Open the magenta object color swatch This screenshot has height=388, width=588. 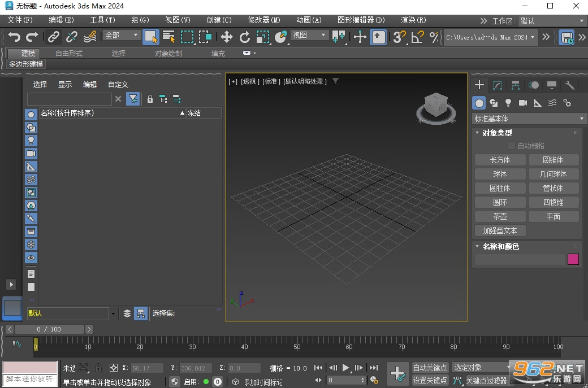(573, 259)
